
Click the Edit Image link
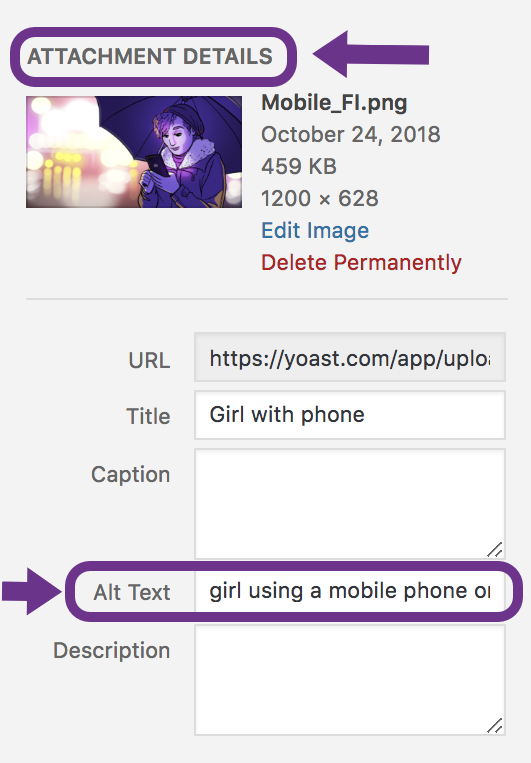315,231
